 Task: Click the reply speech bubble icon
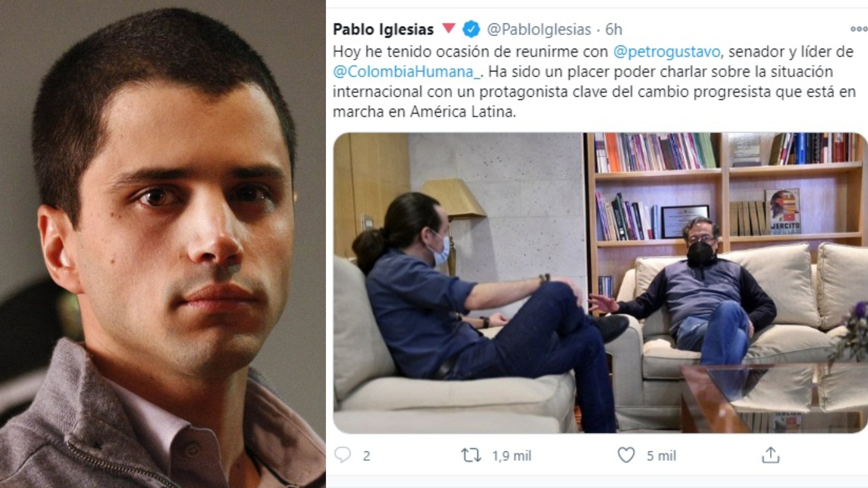coord(342,455)
